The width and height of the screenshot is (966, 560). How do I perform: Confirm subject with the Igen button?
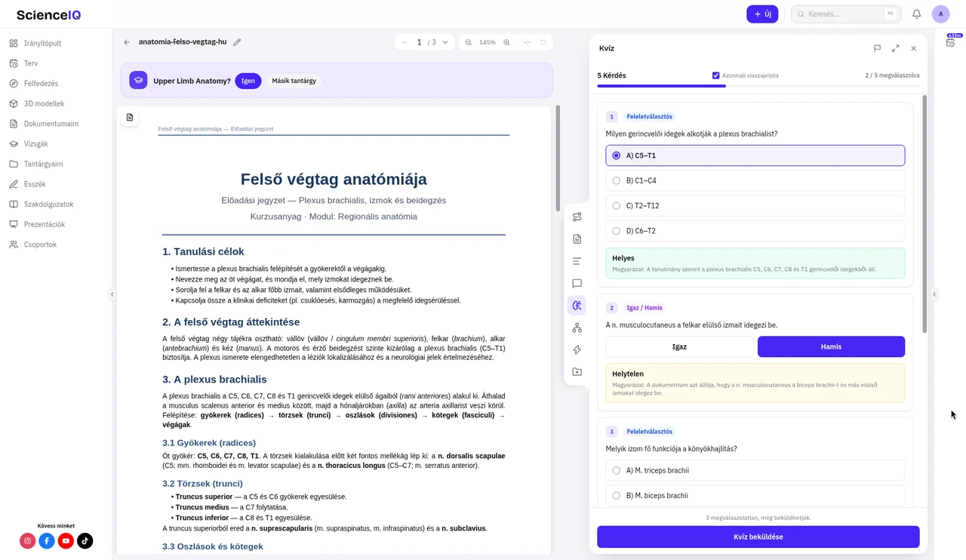coord(248,81)
